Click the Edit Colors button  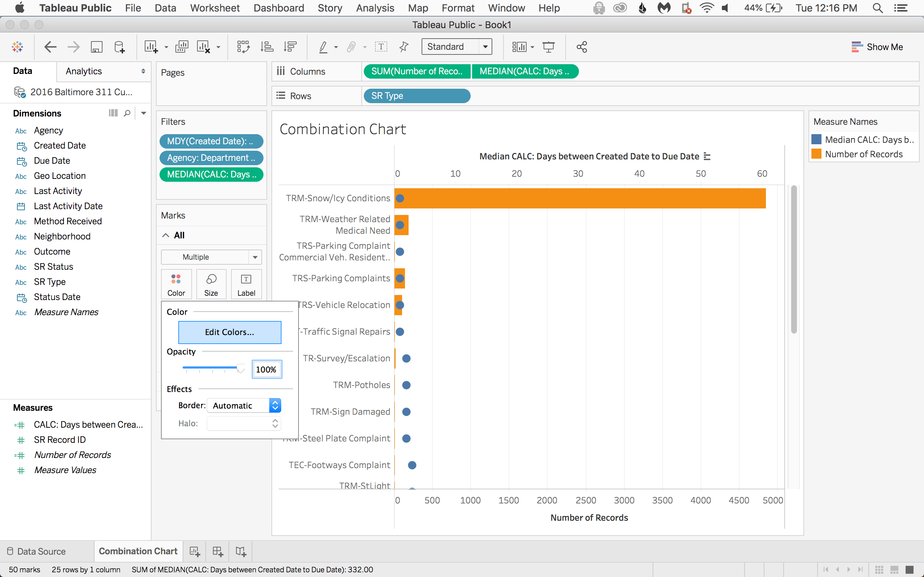230,332
